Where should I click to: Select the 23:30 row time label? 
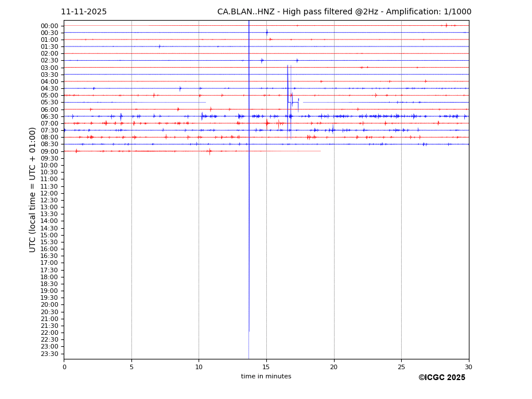pyautogui.click(x=49, y=354)
